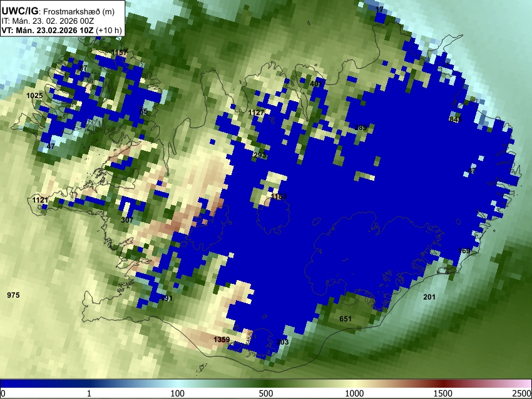The width and height of the screenshot is (532, 399).
Task: Click the color scale label 100
Action: click(177, 393)
